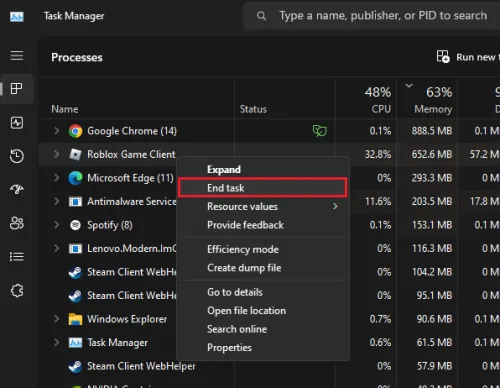The height and width of the screenshot is (388, 500).
Task: Choose Provide feedback in the context menu
Action: pos(263,225)
